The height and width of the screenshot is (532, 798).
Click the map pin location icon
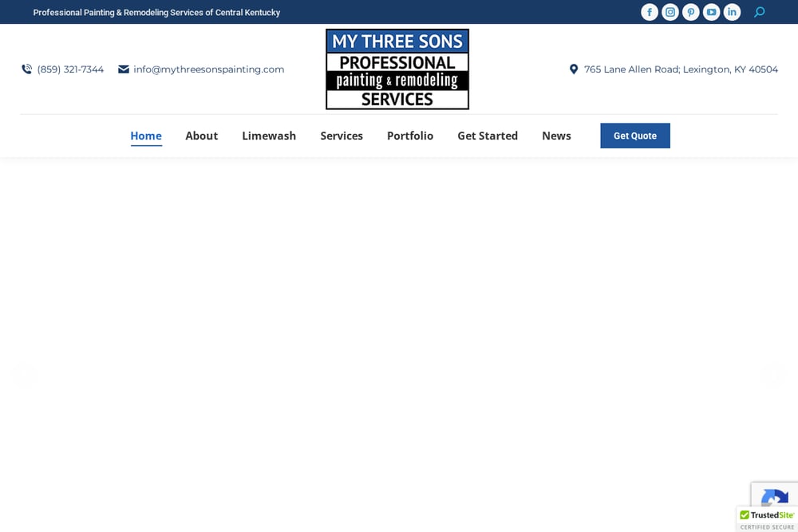574,69
